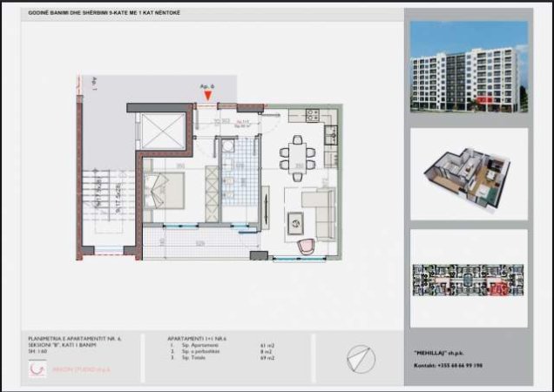Click the building exterior render thumbnail
This screenshot has width=554, height=392.
(470, 66)
